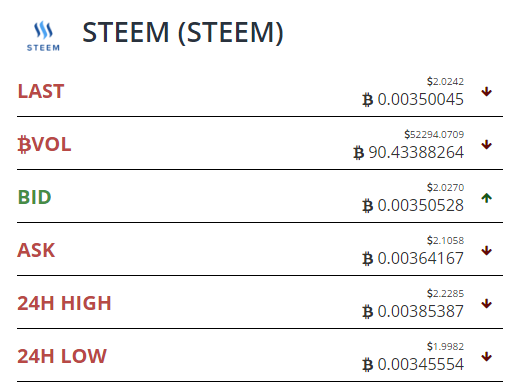
Task: Click the down arrow beside 24H LOW
Action: tap(487, 357)
